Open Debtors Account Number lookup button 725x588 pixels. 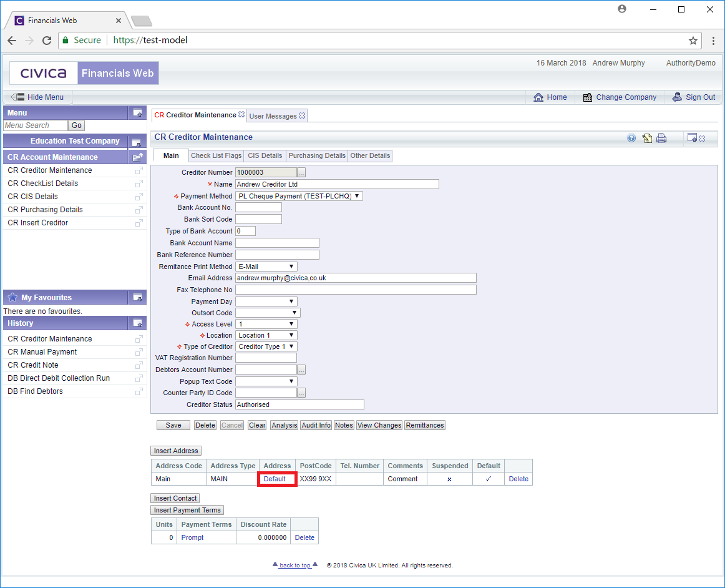click(301, 370)
